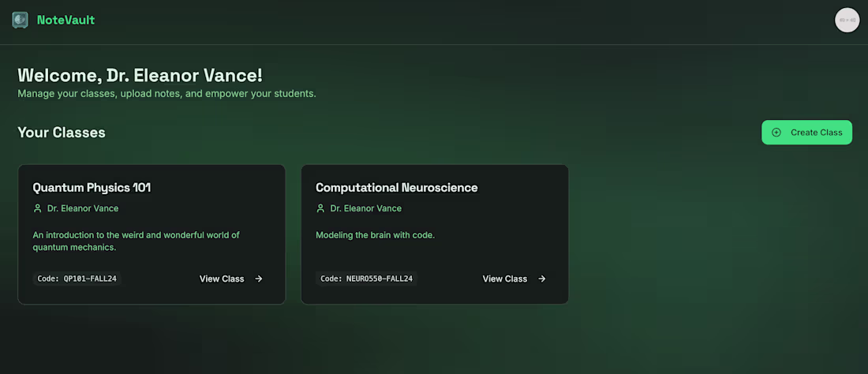The image size is (868, 374).
Task: Click person icon on Computational Neuroscience card
Action: coord(320,208)
